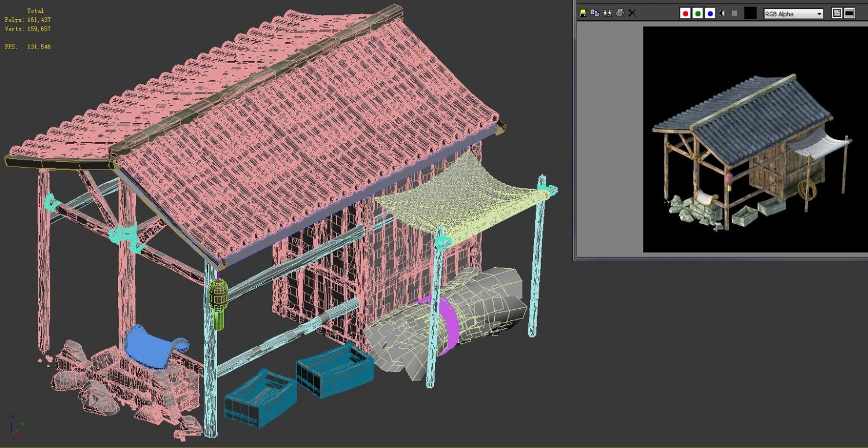The image size is (868, 448).
Task: Click the black color swatch
Action: 750,13
